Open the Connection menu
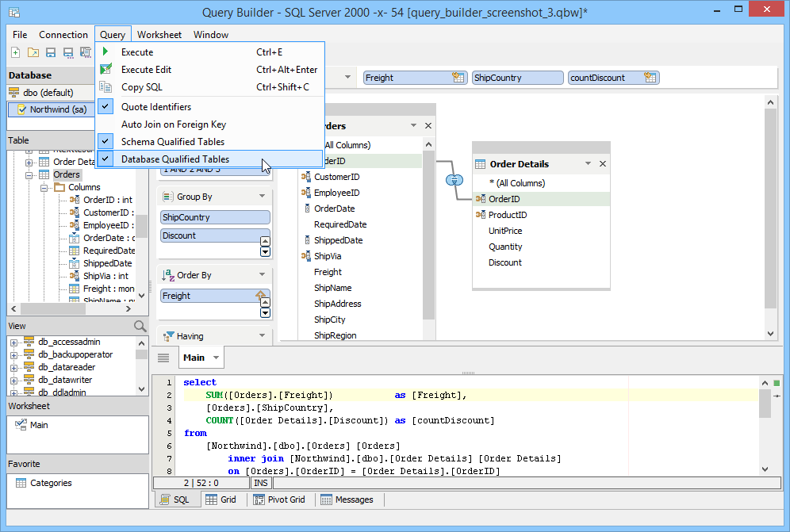Image resolution: width=790 pixels, height=532 pixels. tap(63, 34)
